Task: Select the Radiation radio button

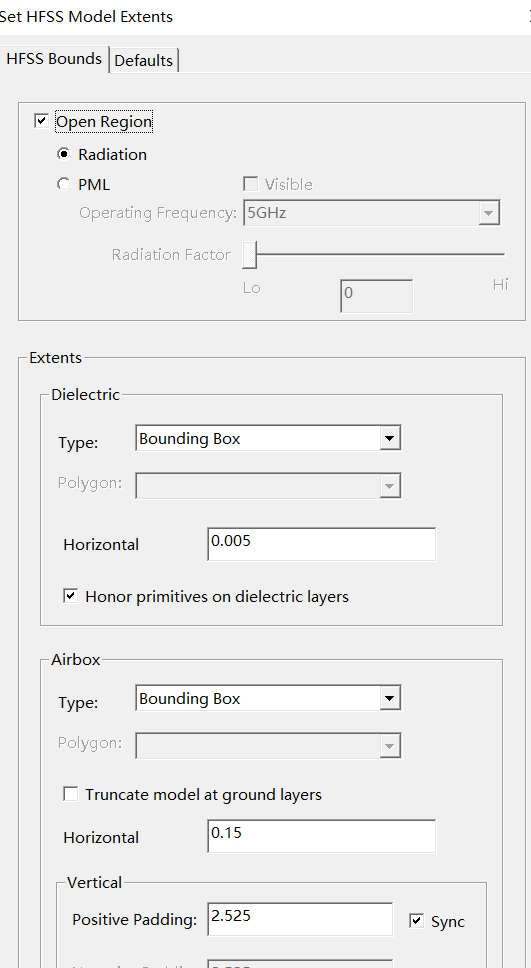Action: tap(63, 154)
